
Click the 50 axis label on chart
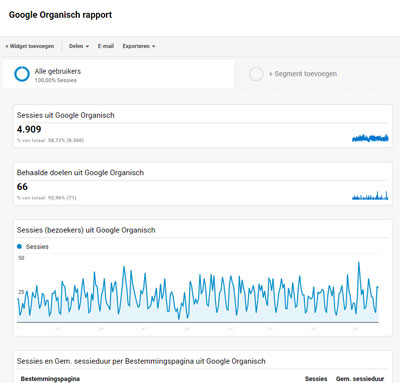point(21,258)
